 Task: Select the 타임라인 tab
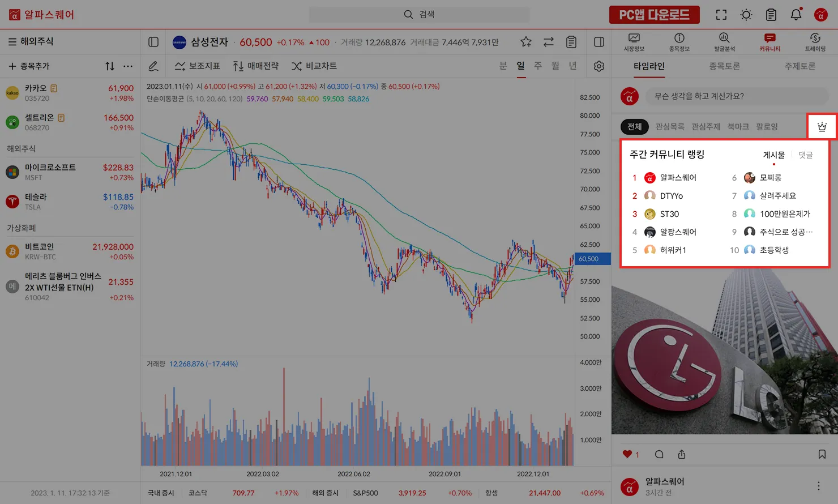(x=649, y=66)
